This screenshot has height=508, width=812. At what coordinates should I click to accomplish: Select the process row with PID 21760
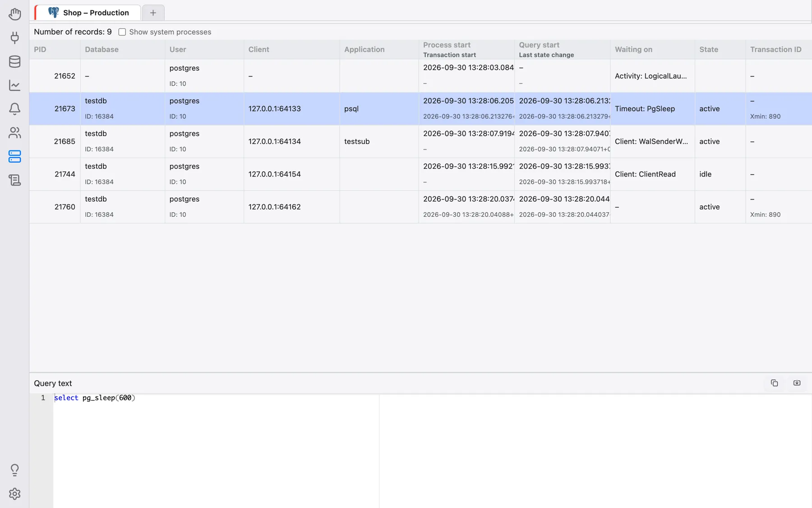[x=420, y=207]
